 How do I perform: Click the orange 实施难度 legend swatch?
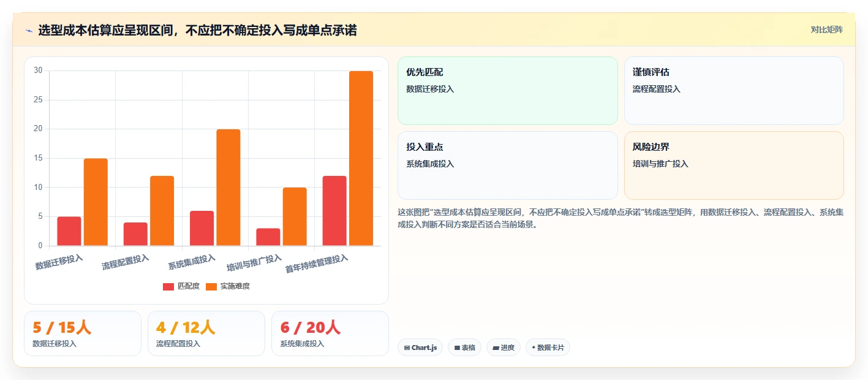tap(211, 287)
